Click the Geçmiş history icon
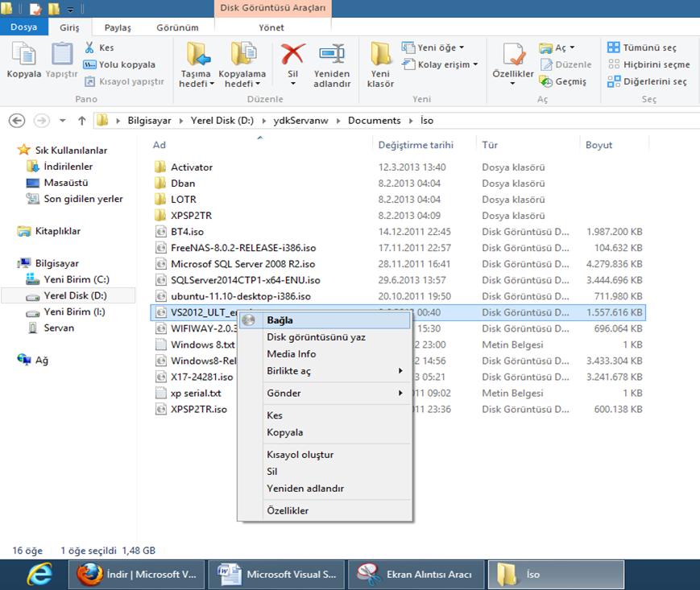Viewport: 700px width, 590px height. [x=546, y=81]
